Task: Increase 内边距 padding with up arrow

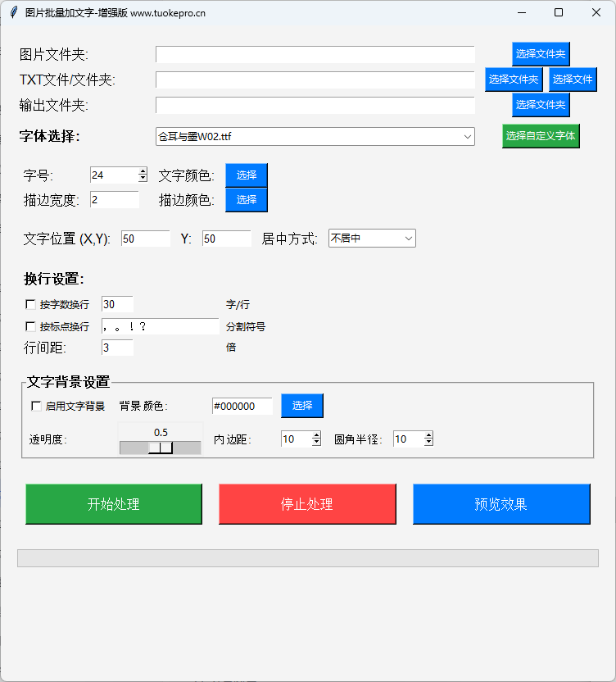Action: coord(316,435)
